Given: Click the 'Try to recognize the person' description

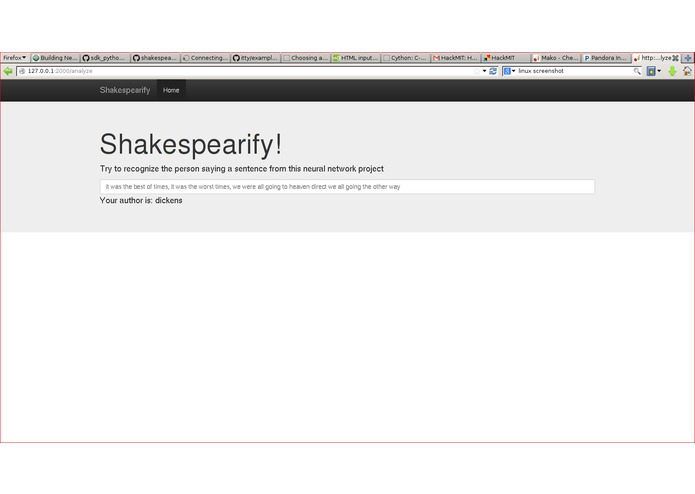Looking at the screenshot, I should coord(242,169).
